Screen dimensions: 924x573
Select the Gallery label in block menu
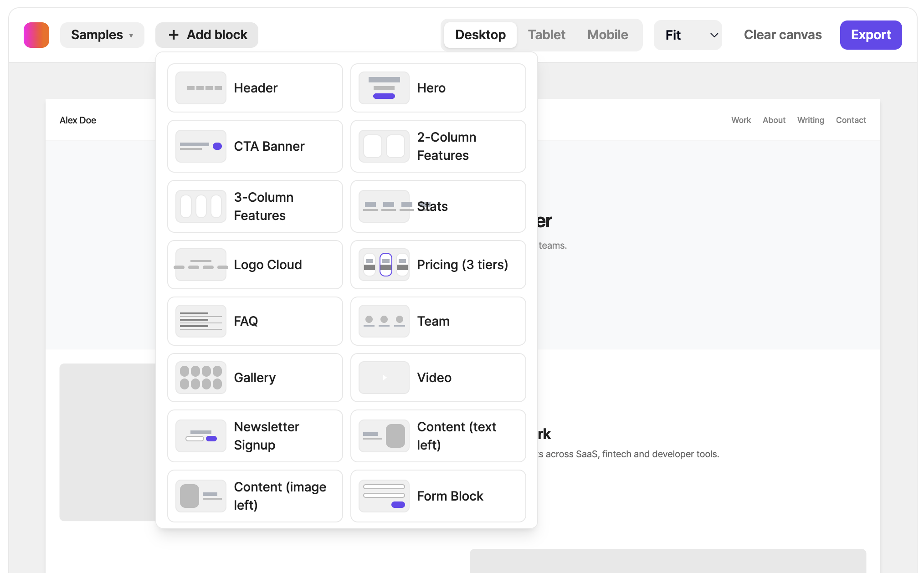[x=255, y=378]
